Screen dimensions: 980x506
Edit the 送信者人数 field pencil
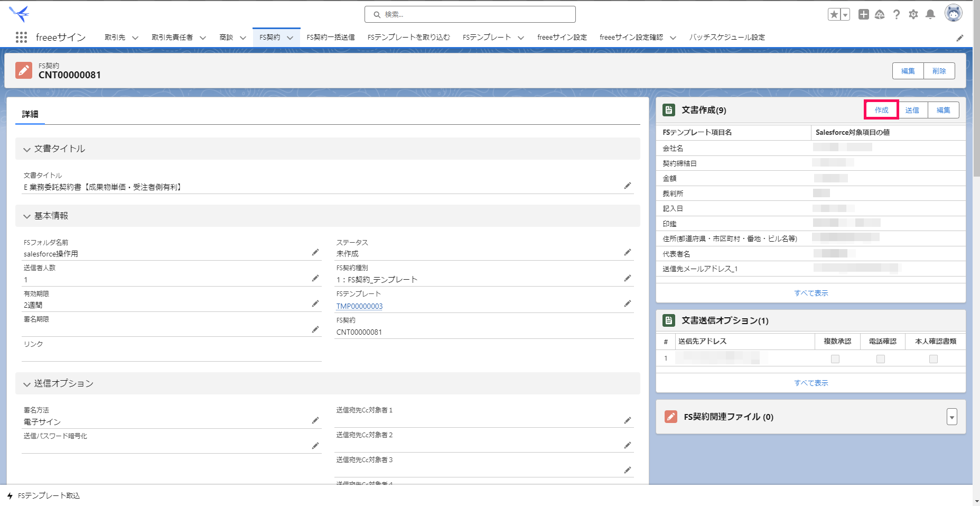[x=315, y=278]
